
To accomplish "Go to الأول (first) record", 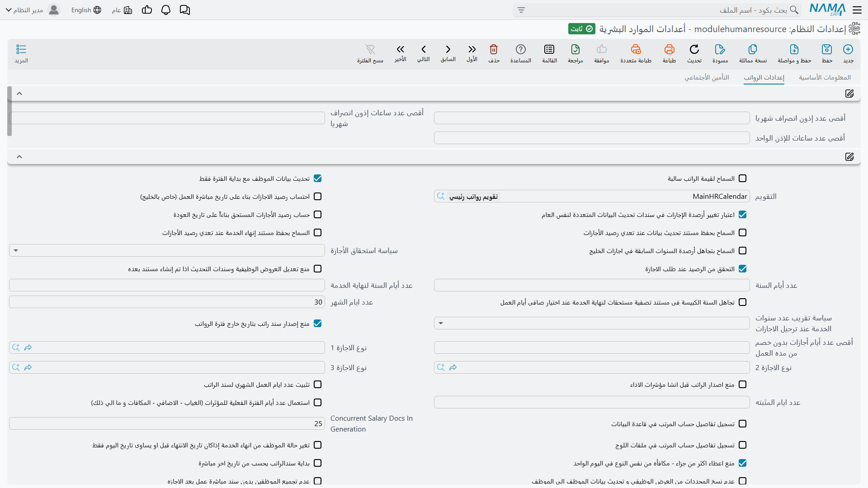I will 472,49.
